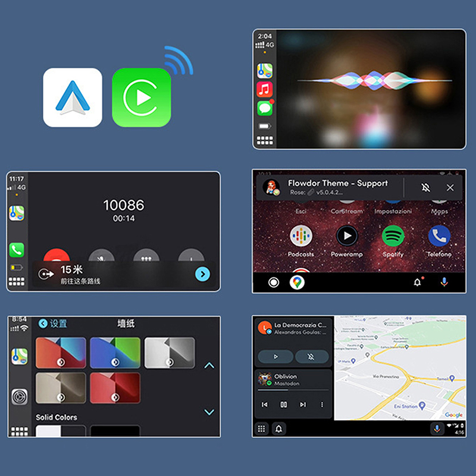Image resolution: width=476 pixels, height=476 pixels.
Task: Mute the Flowdor Theme notification
Action: [425, 187]
